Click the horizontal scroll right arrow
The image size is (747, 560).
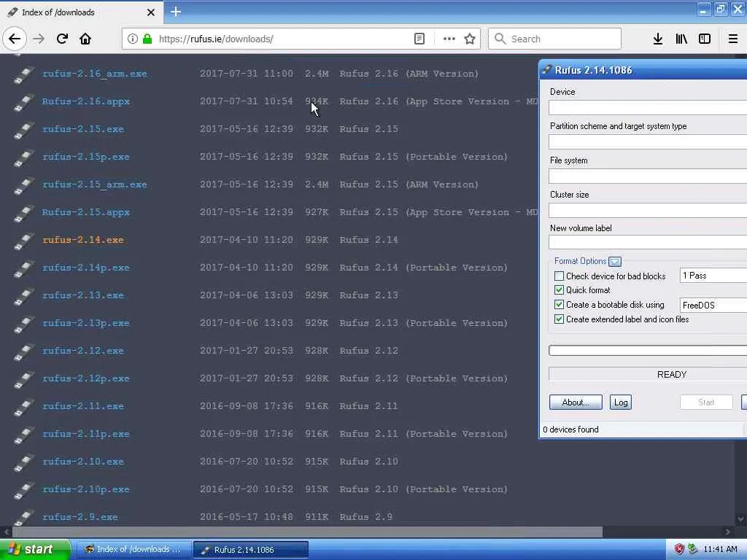[x=727, y=532]
